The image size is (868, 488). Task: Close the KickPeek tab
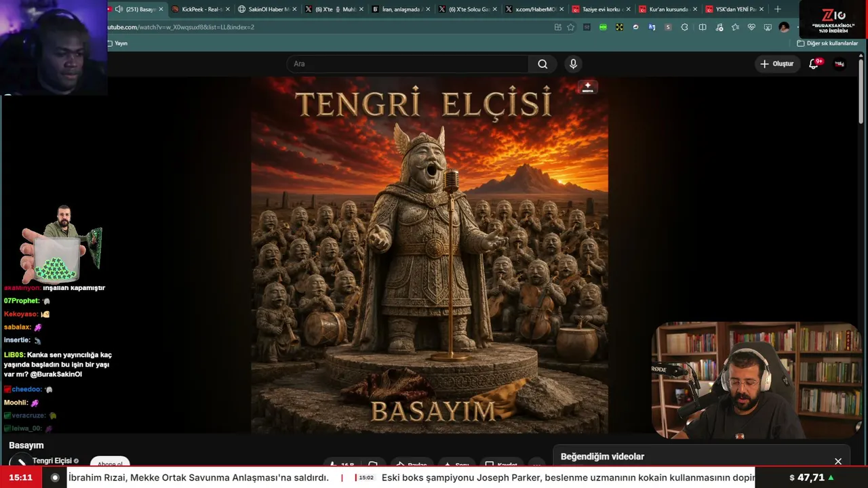[x=227, y=9]
